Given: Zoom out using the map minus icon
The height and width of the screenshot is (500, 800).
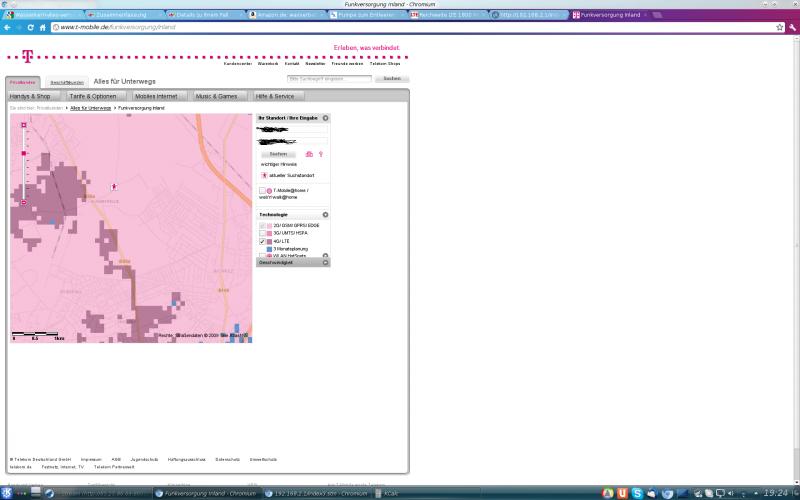Looking at the screenshot, I should point(23,203).
